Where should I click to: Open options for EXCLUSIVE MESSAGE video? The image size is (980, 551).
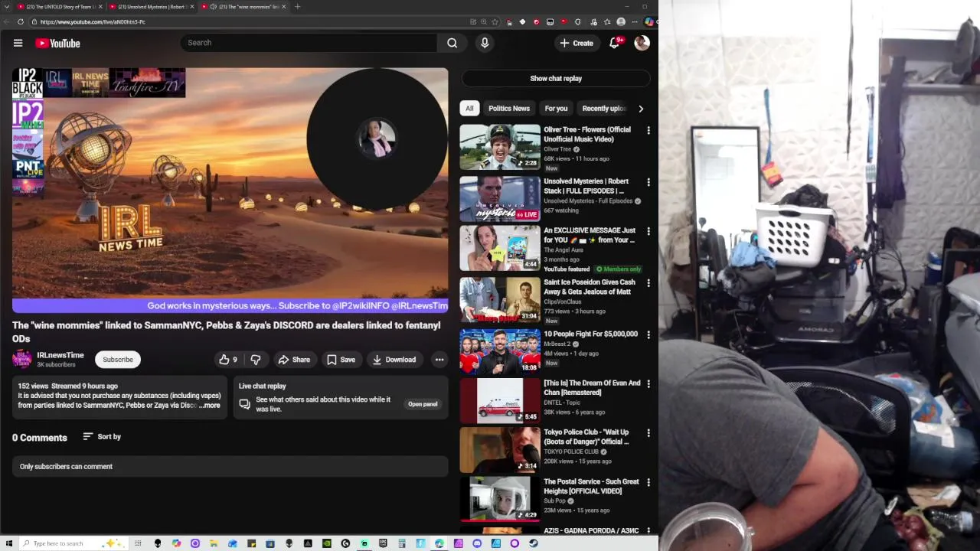pos(648,231)
